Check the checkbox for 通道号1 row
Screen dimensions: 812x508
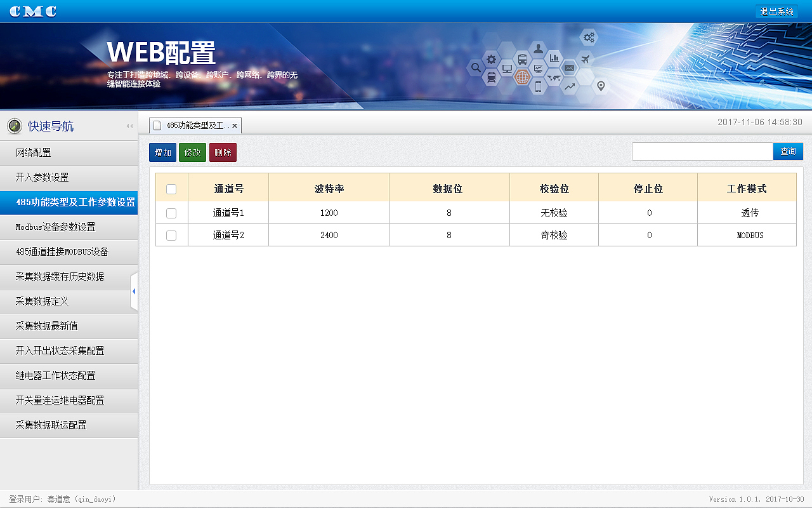(x=172, y=213)
